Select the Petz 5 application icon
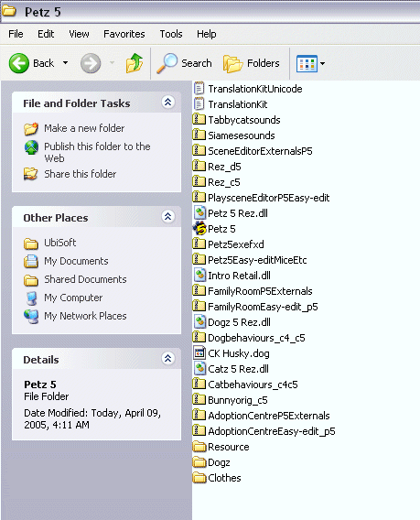 click(x=199, y=229)
